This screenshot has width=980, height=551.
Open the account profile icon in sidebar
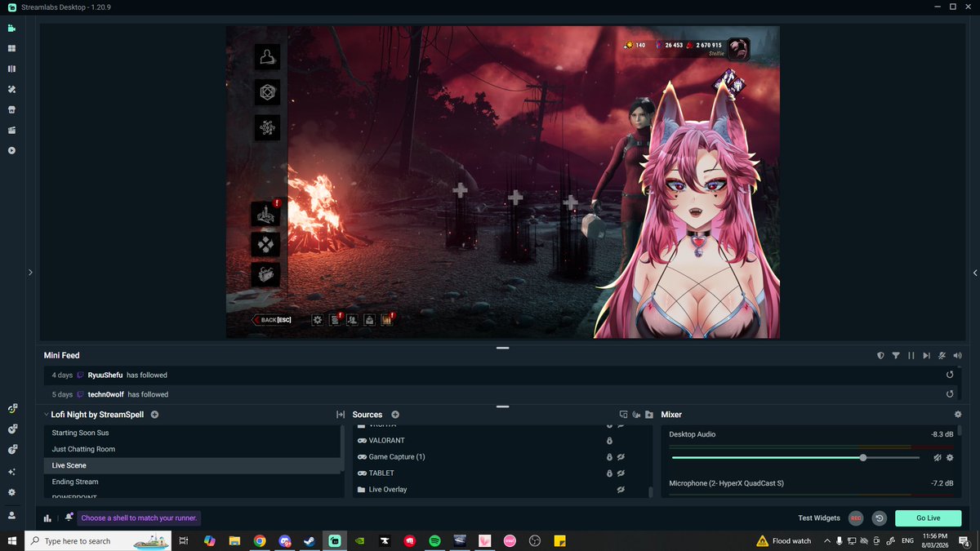pos(11,515)
